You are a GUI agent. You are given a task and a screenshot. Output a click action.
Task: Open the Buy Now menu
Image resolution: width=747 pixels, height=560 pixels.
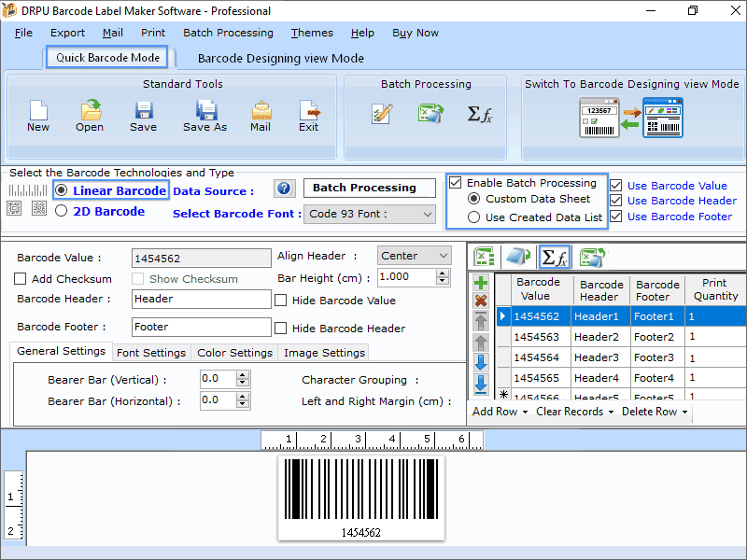(x=415, y=33)
